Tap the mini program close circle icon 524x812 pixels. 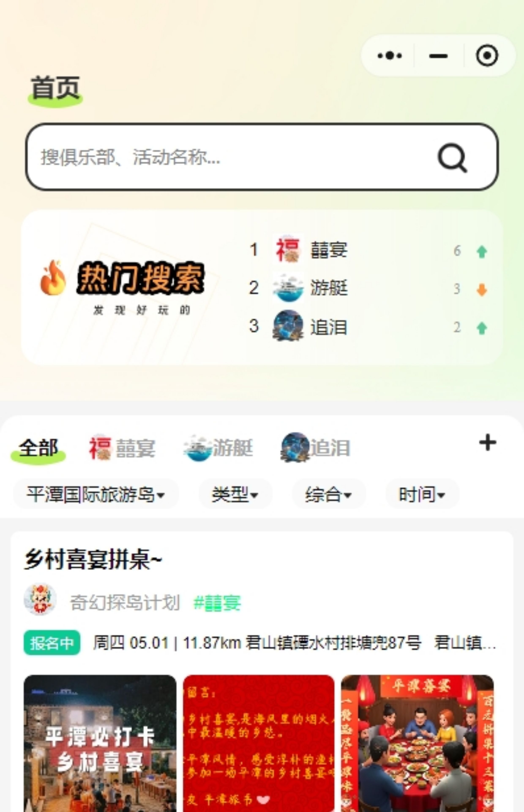pyautogui.click(x=487, y=55)
